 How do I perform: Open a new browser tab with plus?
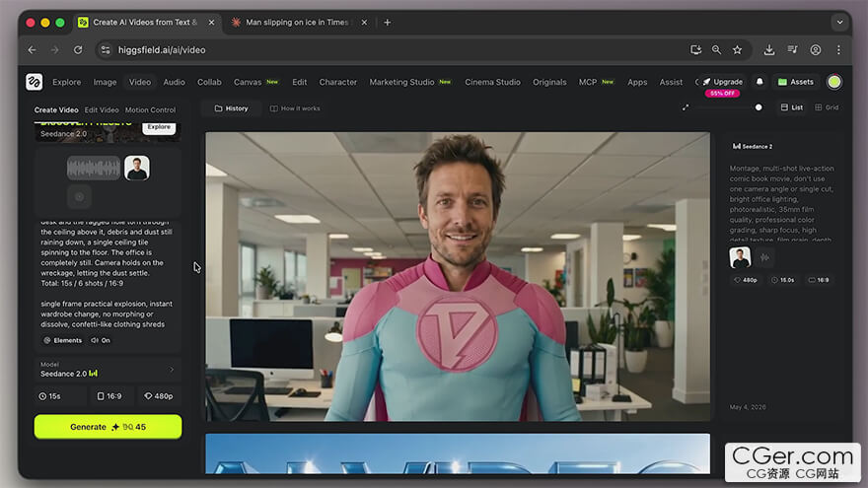(388, 22)
